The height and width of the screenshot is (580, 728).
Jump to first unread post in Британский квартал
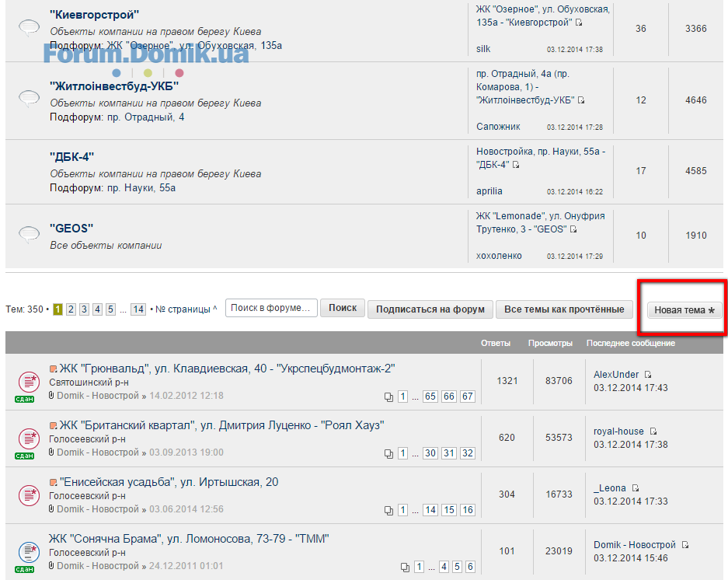[54, 426]
